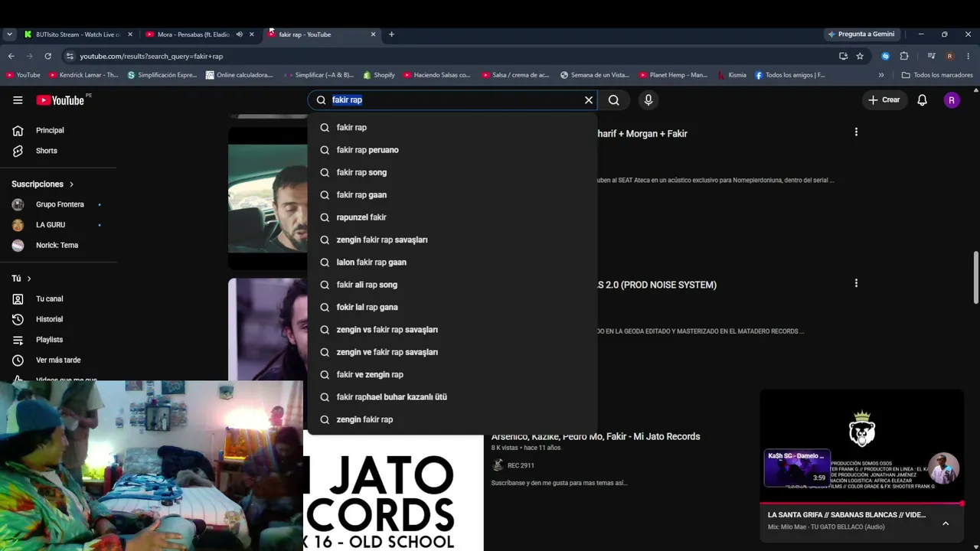Open the Chrome profile avatar
Image resolution: width=980 pixels, height=551 pixels.
point(949,56)
